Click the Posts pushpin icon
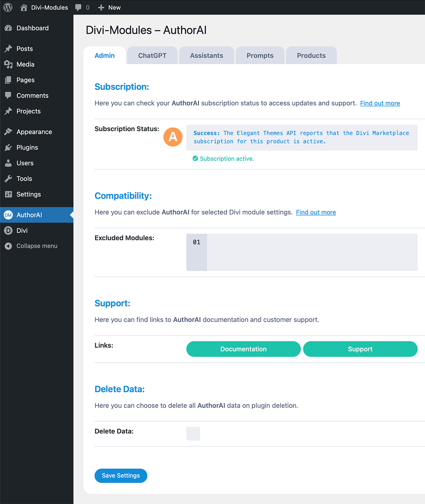 coord(8,49)
